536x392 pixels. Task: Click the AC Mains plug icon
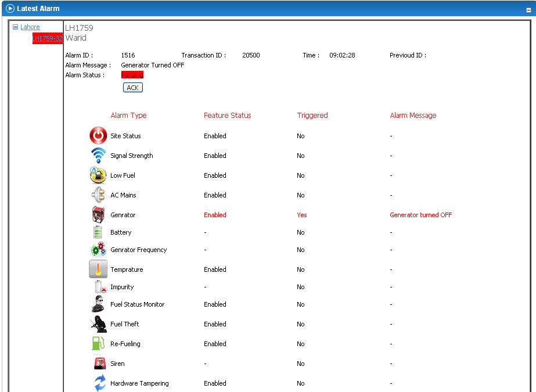coord(98,195)
